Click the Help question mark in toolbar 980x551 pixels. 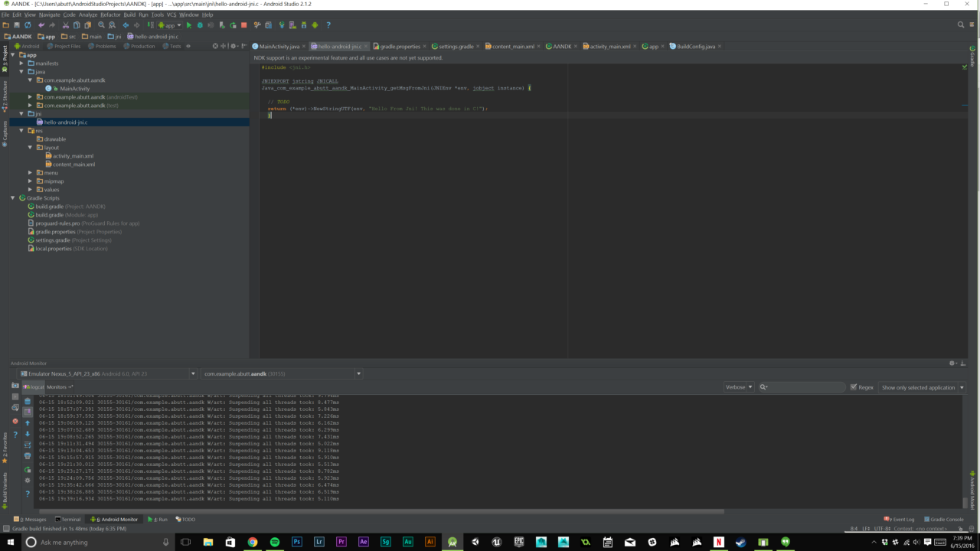[328, 25]
